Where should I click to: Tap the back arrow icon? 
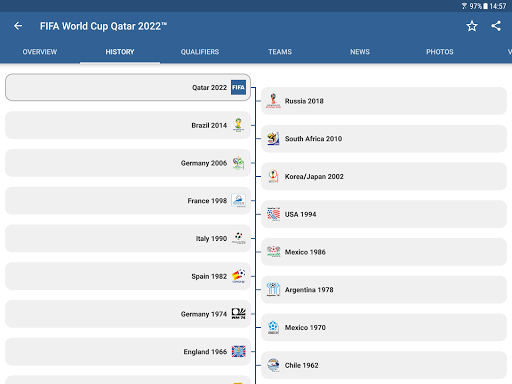point(18,26)
